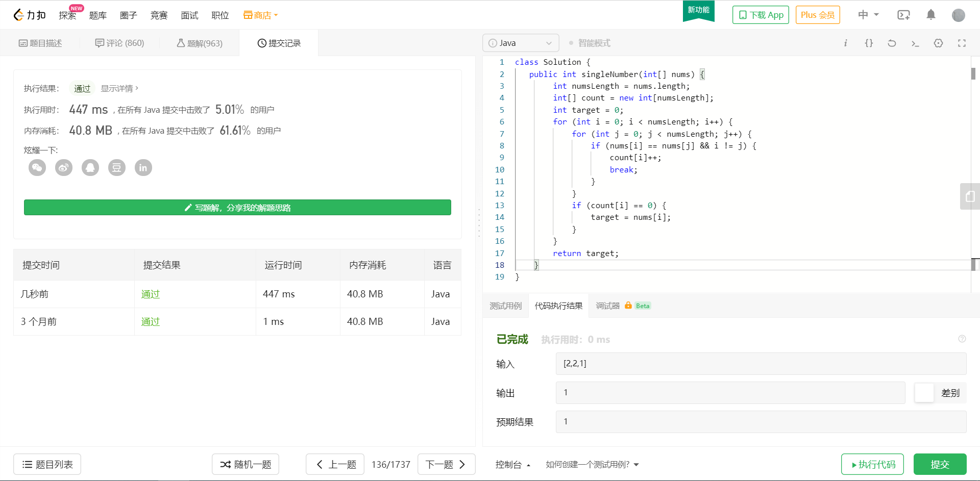Click the Plus 会员 button

pyautogui.click(x=818, y=15)
